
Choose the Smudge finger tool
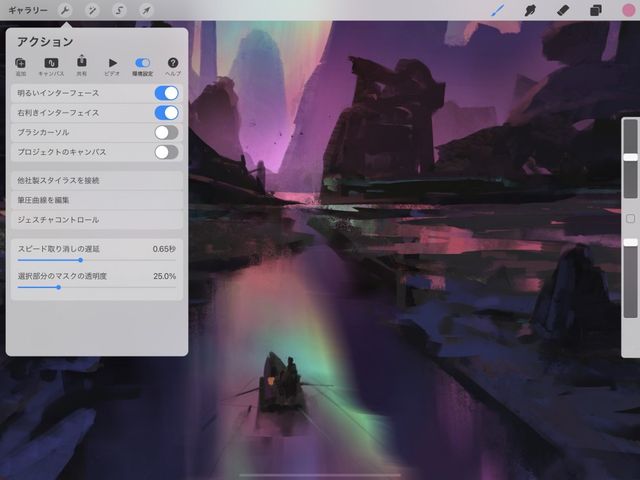point(530,10)
